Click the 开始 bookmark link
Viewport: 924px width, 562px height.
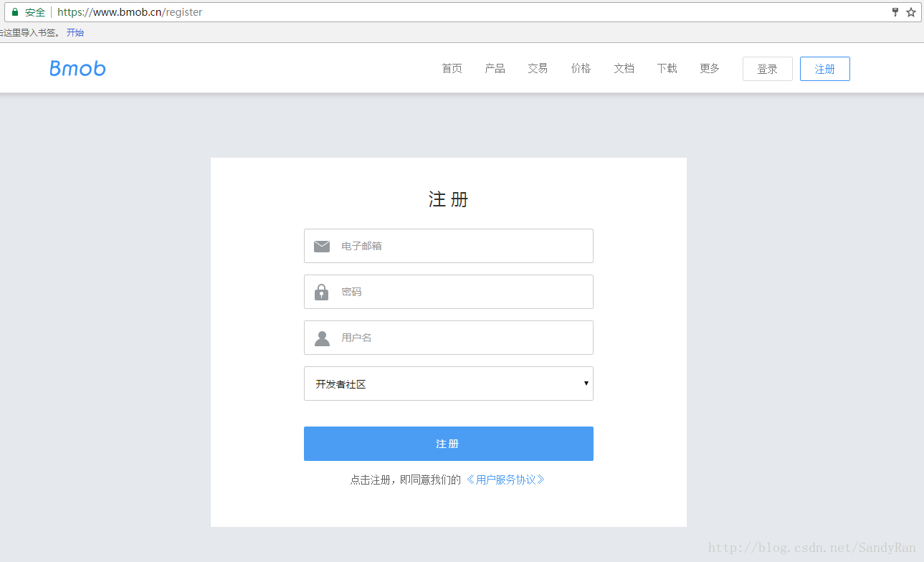75,32
